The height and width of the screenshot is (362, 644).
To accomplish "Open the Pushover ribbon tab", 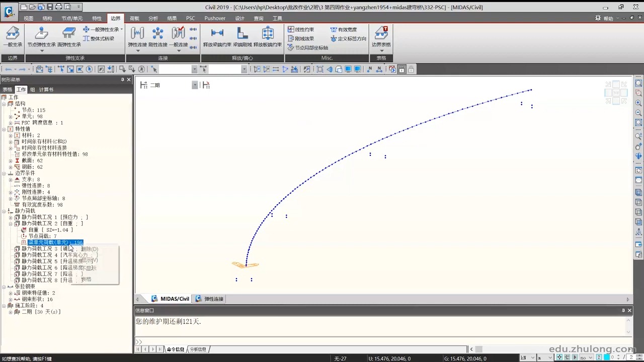I will [x=215, y=18].
